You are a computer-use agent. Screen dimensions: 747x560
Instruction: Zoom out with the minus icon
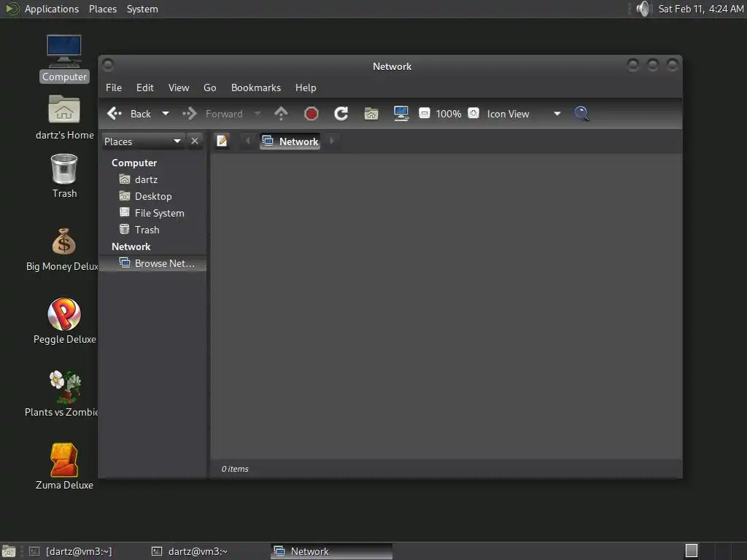click(x=425, y=113)
